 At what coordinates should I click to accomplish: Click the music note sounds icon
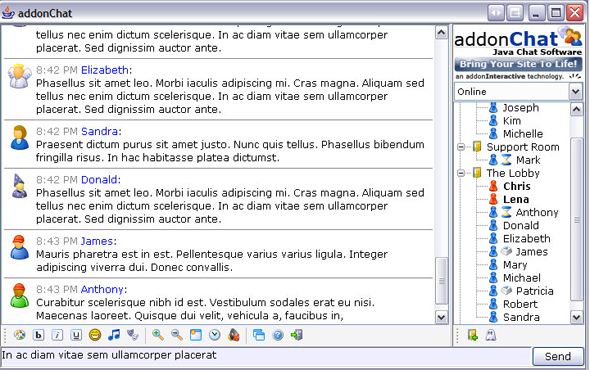coord(114,335)
